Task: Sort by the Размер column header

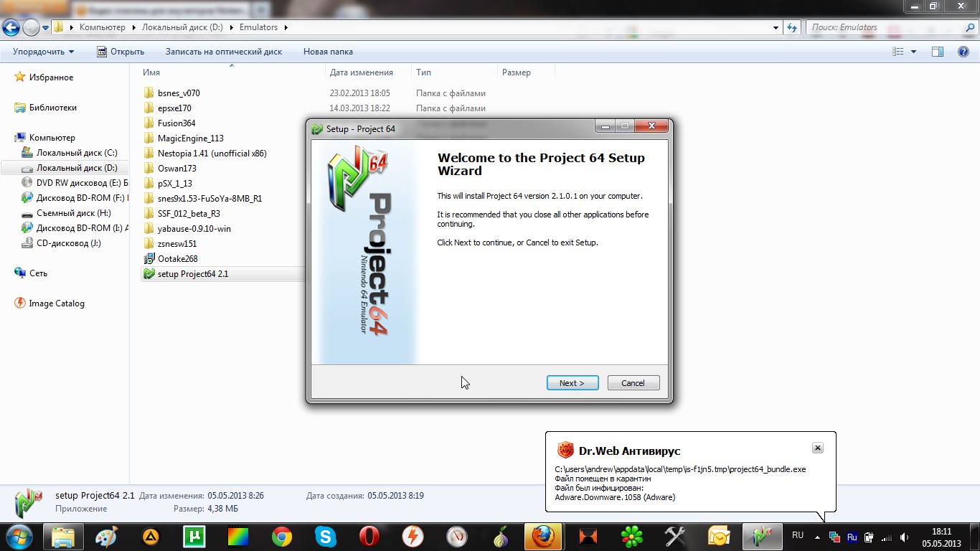Action: click(517, 72)
